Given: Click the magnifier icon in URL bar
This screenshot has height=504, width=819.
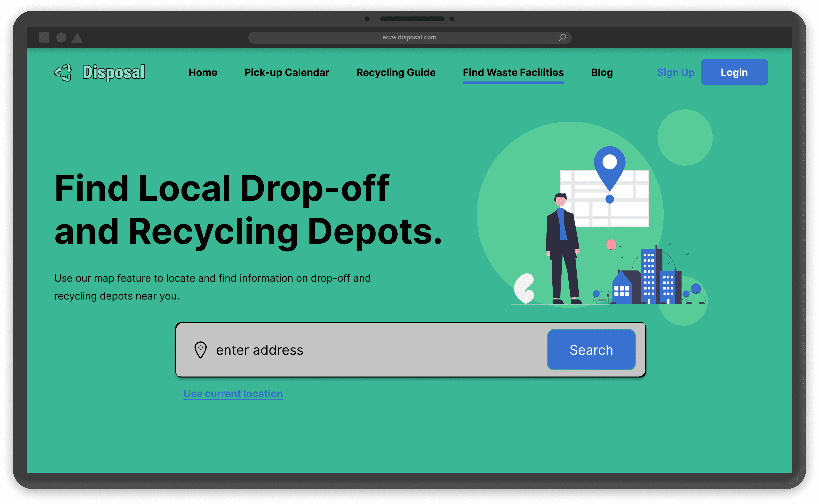Looking at the screenshot, I should (x=562, y=37).
